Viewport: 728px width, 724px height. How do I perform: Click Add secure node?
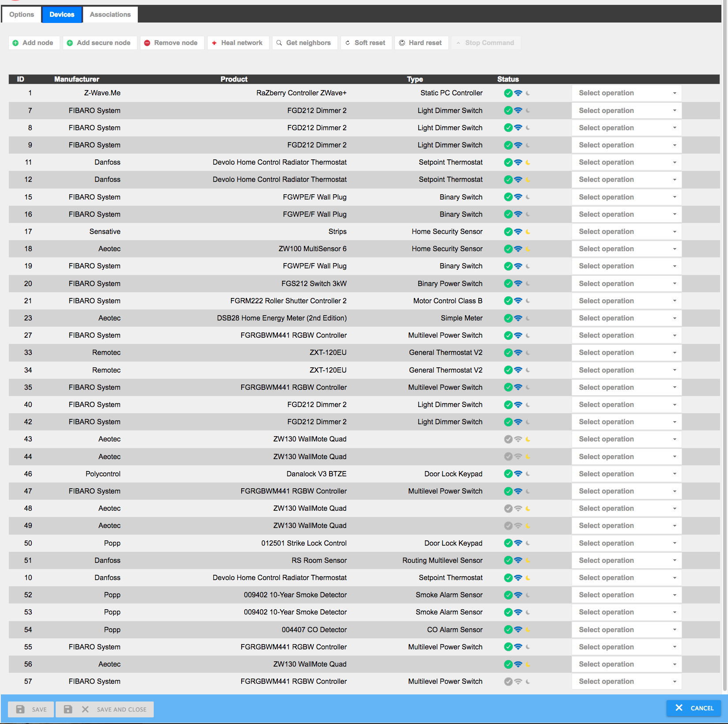click(x=100, y=43)
